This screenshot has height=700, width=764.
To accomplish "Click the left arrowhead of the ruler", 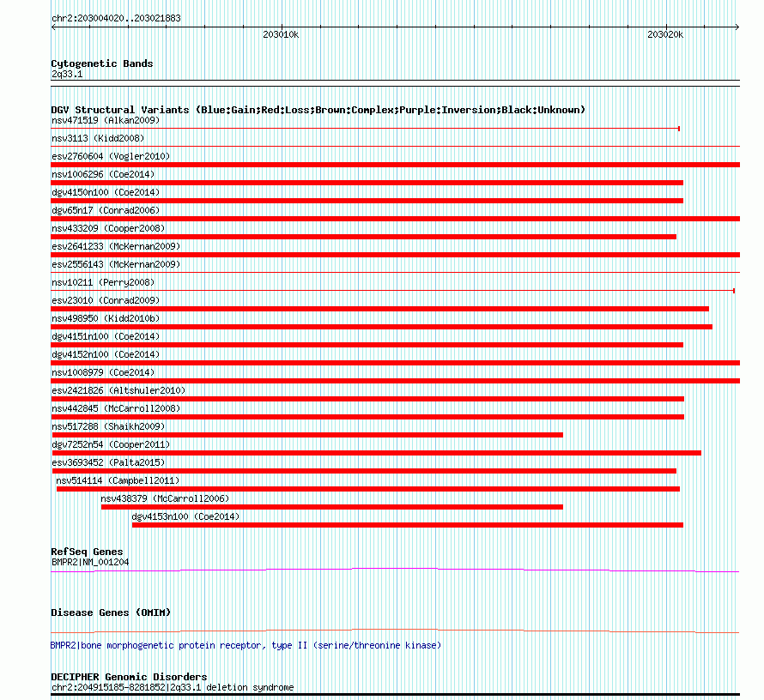I will click(53, 27).
